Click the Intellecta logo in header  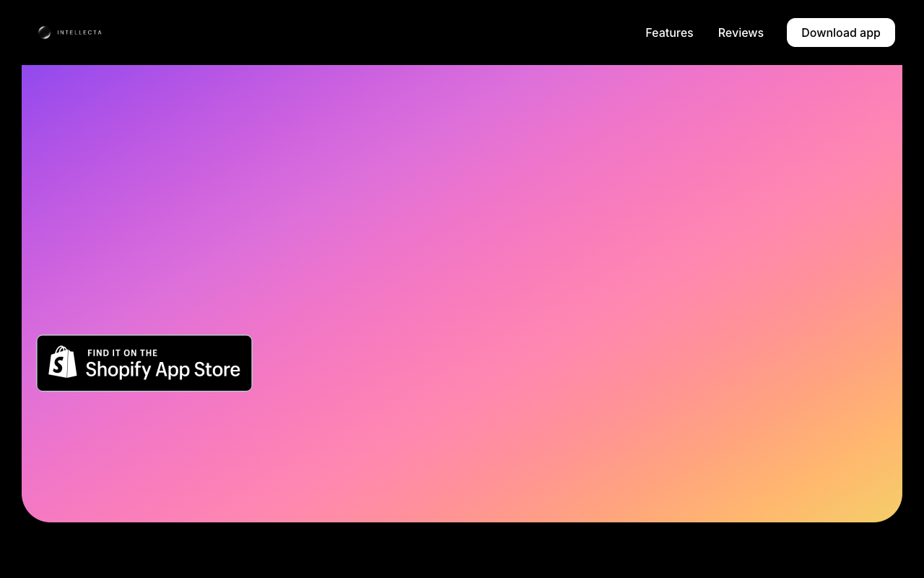click(69, 33)
